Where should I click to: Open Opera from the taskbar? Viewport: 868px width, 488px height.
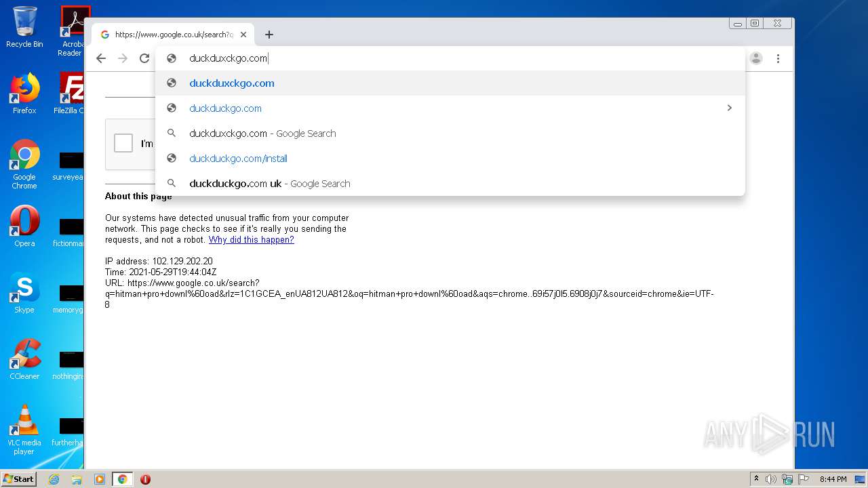145,479
